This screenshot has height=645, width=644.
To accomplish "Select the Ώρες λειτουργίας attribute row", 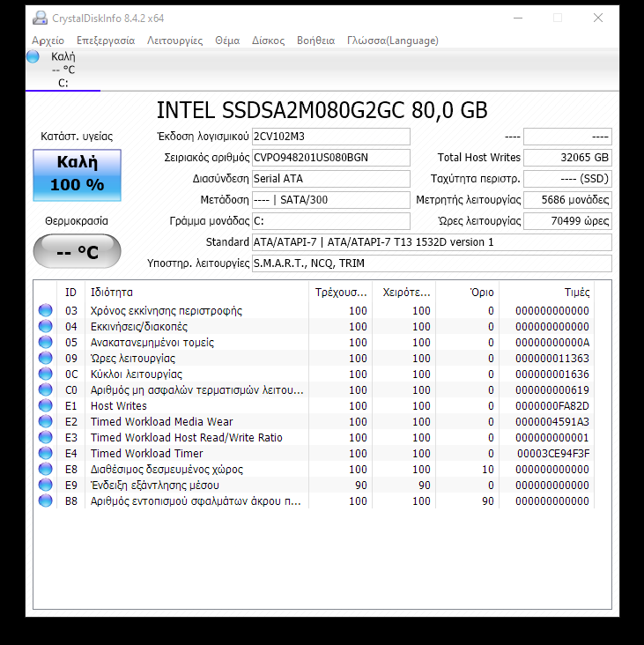I will 315,359.
